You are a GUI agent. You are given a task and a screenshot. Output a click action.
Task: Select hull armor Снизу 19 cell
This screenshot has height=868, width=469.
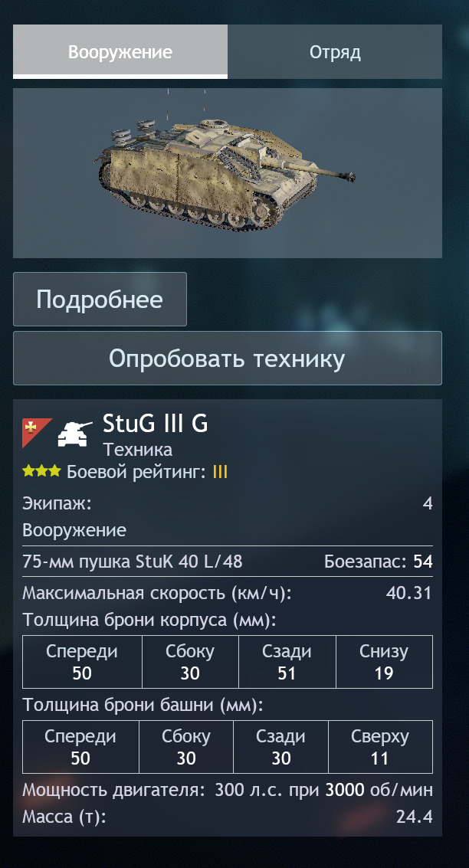click(384, 661)
